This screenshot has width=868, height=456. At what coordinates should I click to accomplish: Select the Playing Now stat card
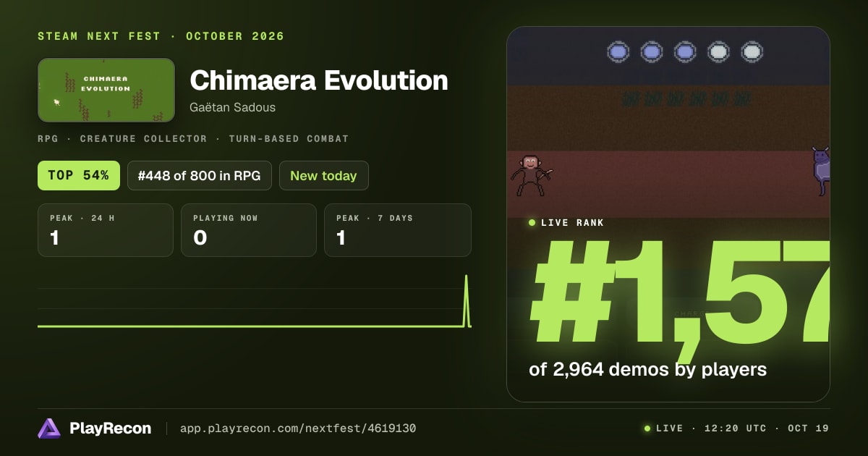pos(249,230)
